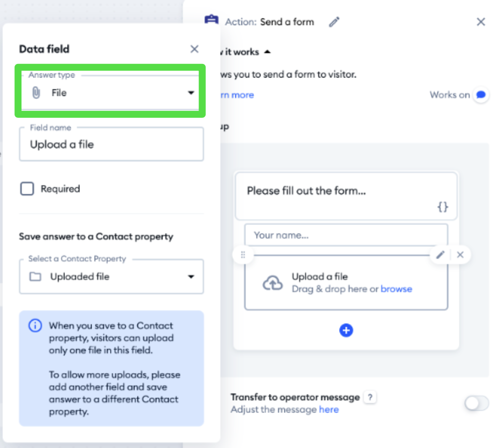Click the info icon in the blue notice box
This screenshot has width=500, height=448.
34,325
